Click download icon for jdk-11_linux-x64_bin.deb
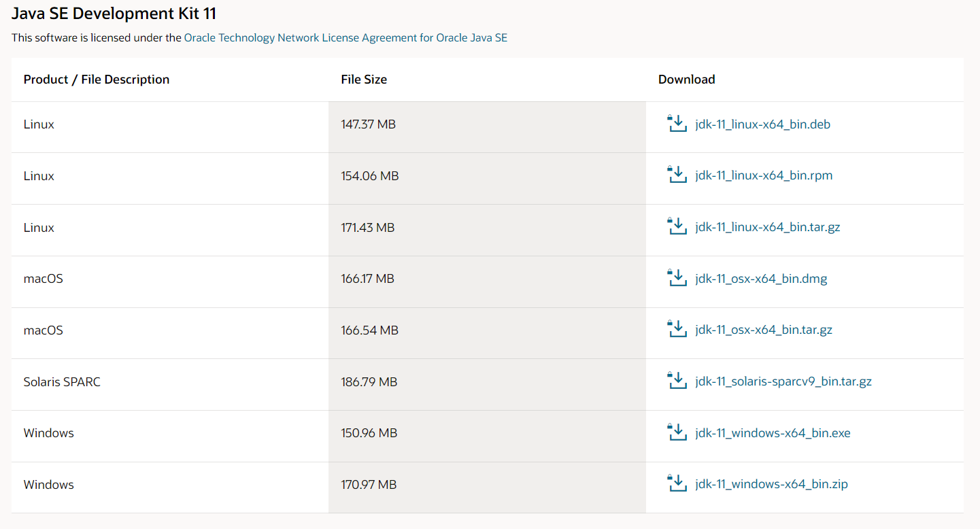Viewport: 980px width, 529px height. click(677, 124)
